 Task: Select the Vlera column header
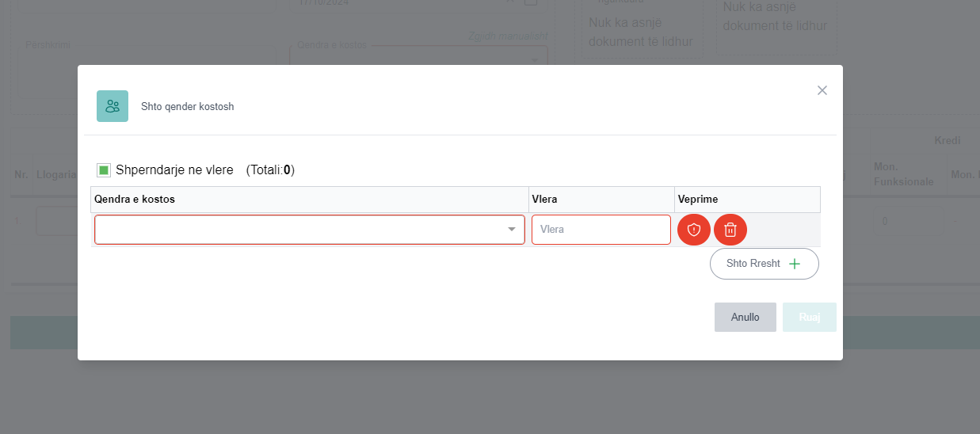coord(544,200)
